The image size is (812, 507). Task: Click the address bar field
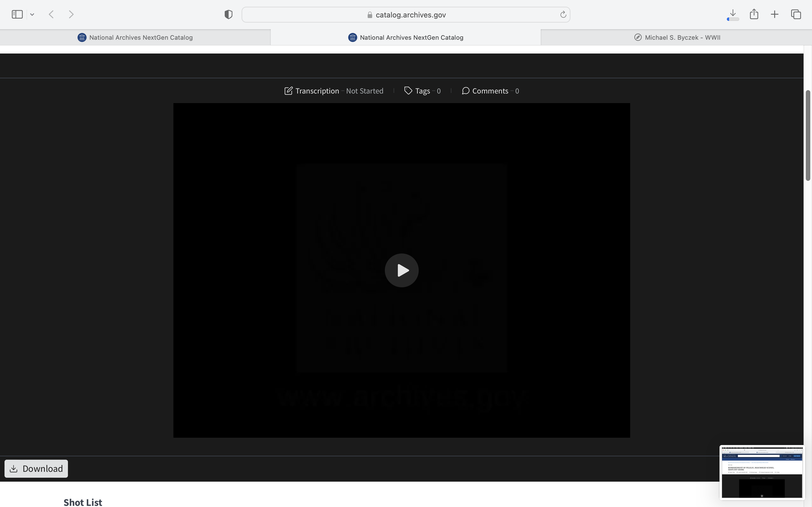tap(406, 15)
